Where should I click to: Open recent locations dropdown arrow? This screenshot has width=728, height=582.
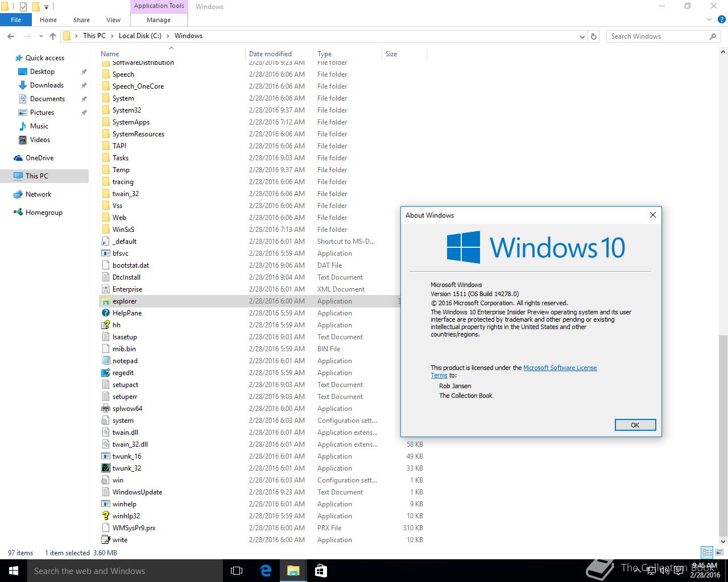pyautogui.click(x=41, y=36)
